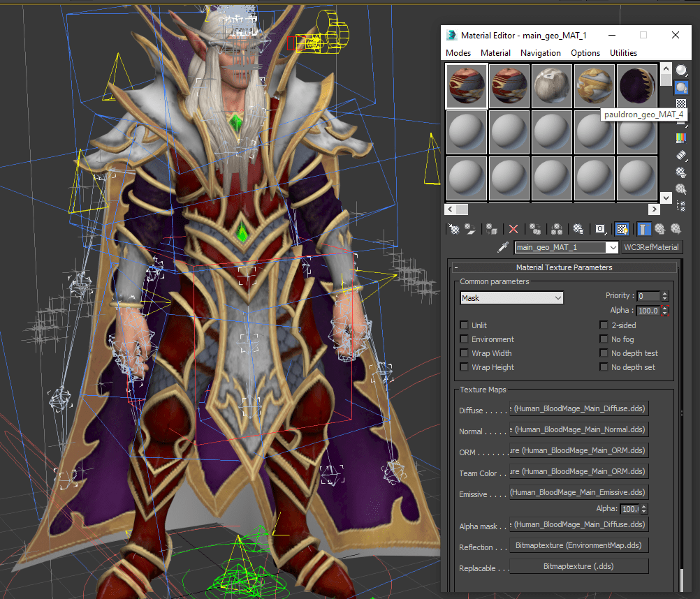This screenshot has height=599, width=700.
Task: Tick the No depth set checkbox
Action: [604, 367]
